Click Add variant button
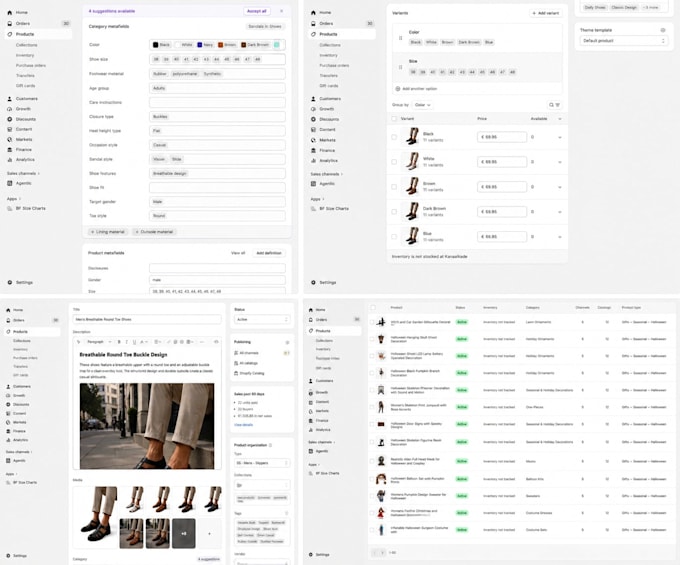 point(546,13)
